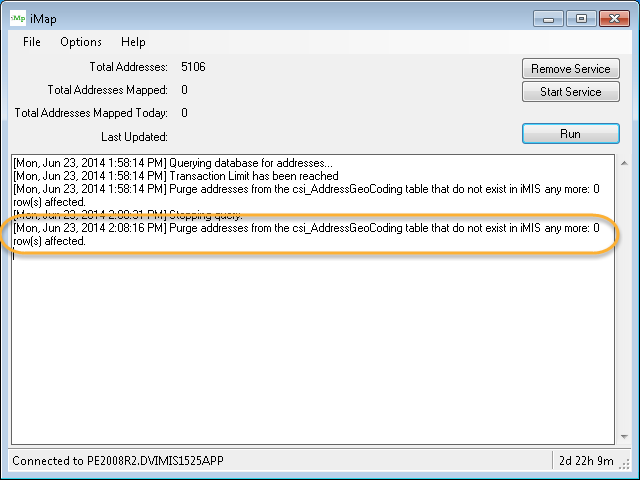Viewport: 640px width, 480px height.
Task: Open the File menu
Action: (32, 42)
